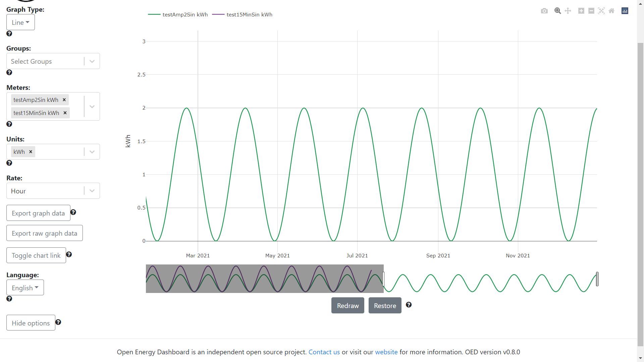Click the help icon beside Export graph data
Viewport: 644px width, 362px height.
click(x=73, y=212)
